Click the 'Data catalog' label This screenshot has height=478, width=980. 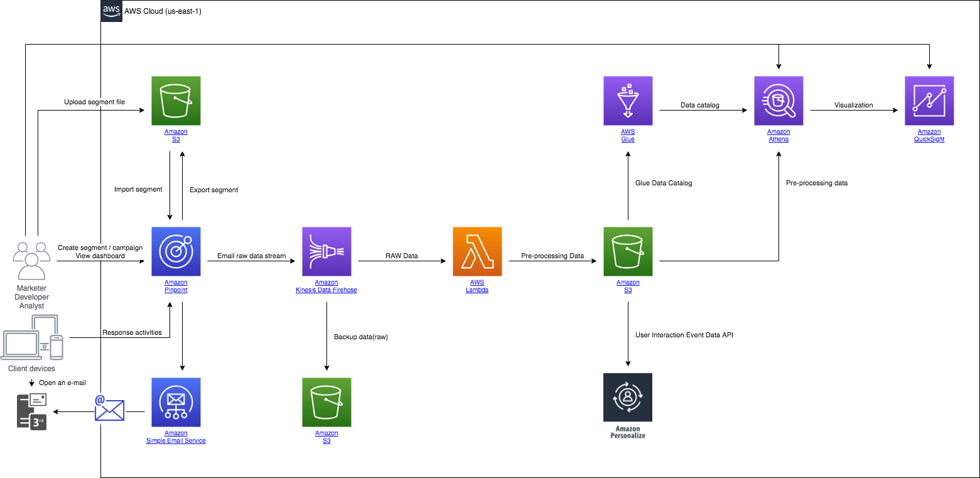click(x=700, y=105)
